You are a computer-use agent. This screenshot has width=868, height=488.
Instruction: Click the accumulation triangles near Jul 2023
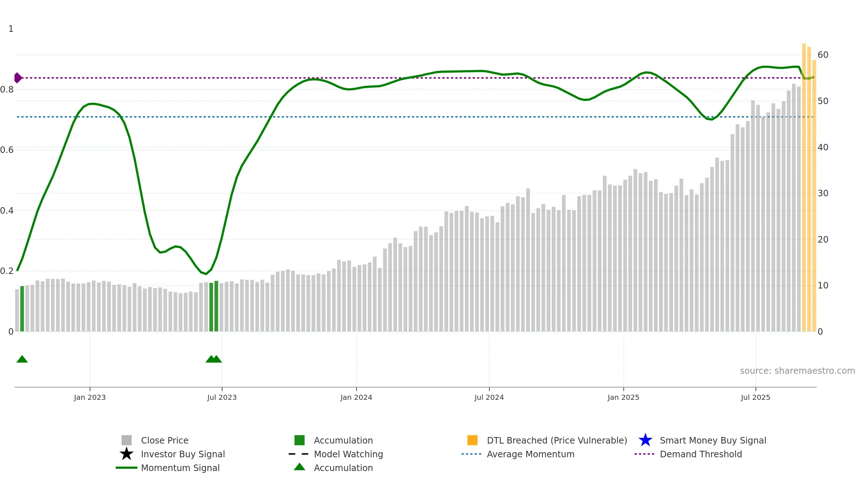coord(214,359)
